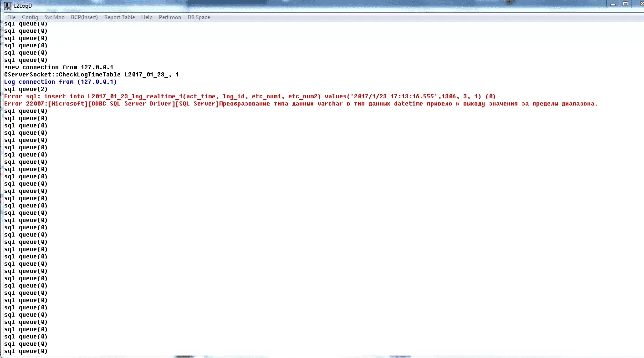Click the blue 'Log connection from (127.0.0.1)' line
The image size is (644, 358).
pyautogui.click(x=61, y=82)
